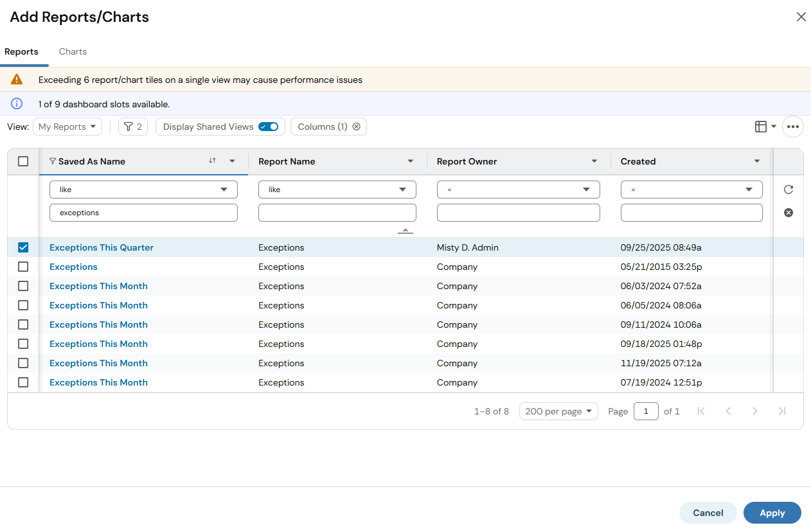This screenshot has height=532, width=811.
Task: Click the orange warning triangle icon
Action: [17, 80]
